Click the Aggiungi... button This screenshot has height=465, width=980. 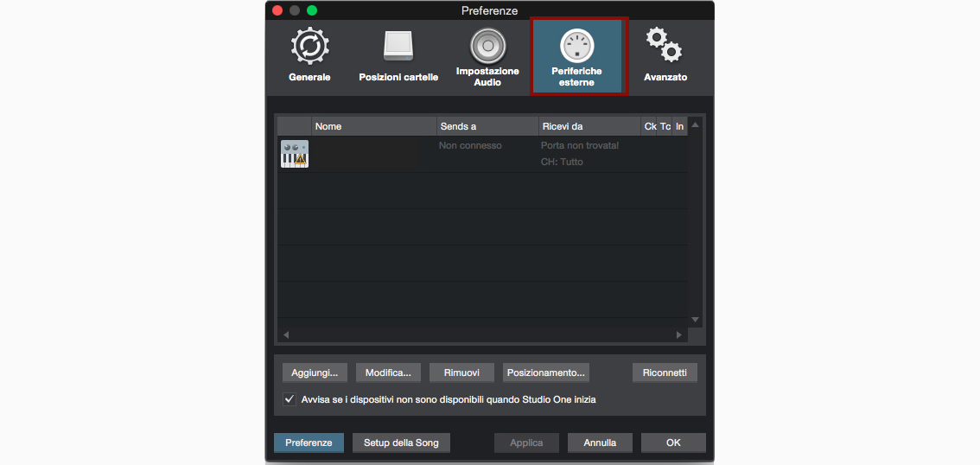pyautogui.click(x=315, y=373)
